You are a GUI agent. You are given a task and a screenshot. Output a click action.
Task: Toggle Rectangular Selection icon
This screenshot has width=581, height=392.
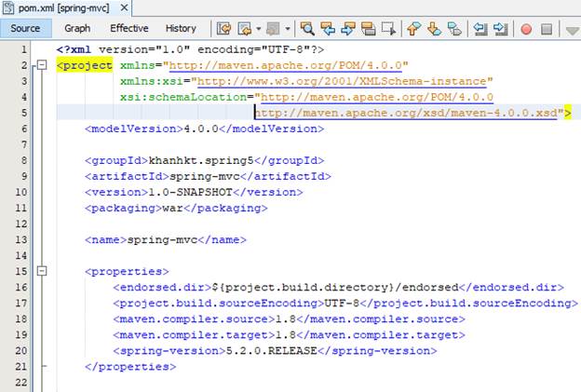[x=388, y=29]
